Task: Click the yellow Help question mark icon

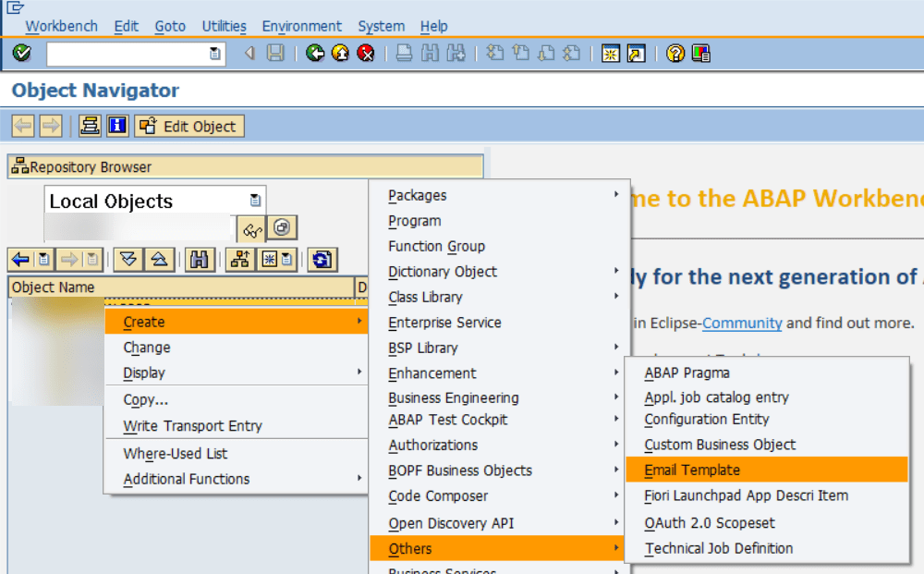Action: click(675, 54)
